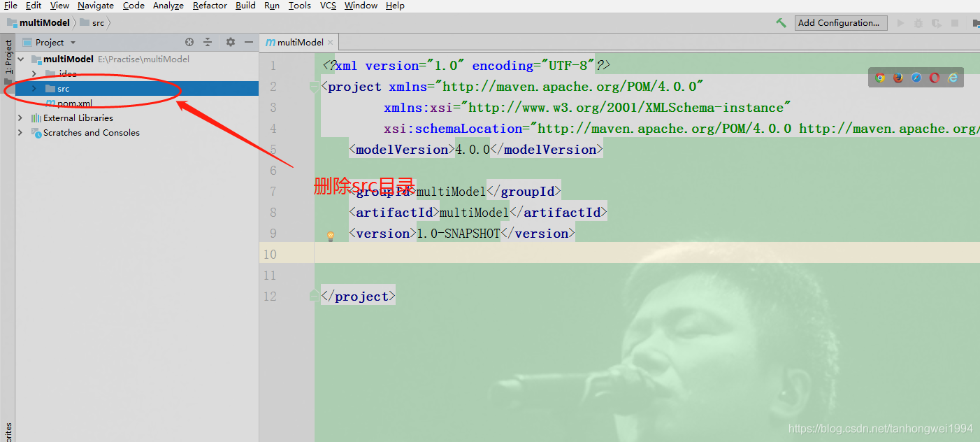Open the Build menu
Screen dimensions: 980x442
click(245, 6)
